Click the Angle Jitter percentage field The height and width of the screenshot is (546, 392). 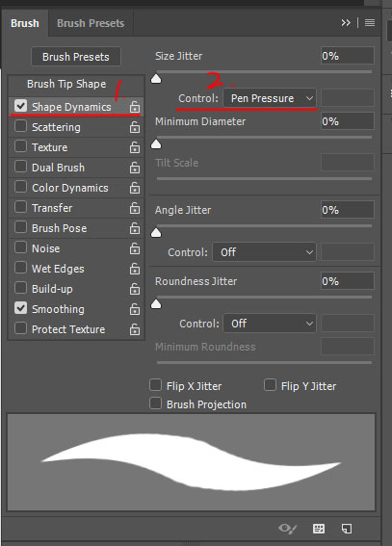pos(348,210)
